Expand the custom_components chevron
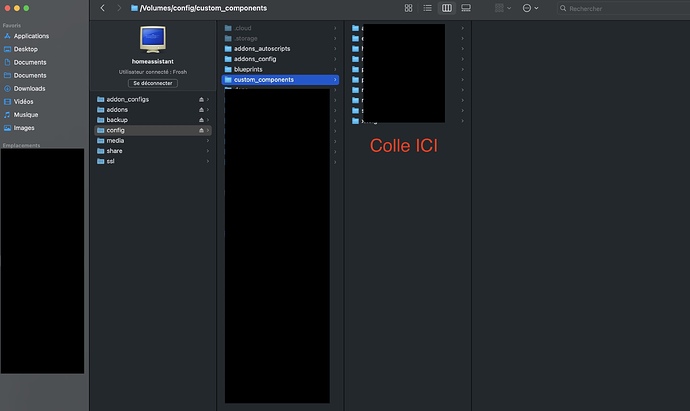The image size is (690, 411). click(335, 80)
